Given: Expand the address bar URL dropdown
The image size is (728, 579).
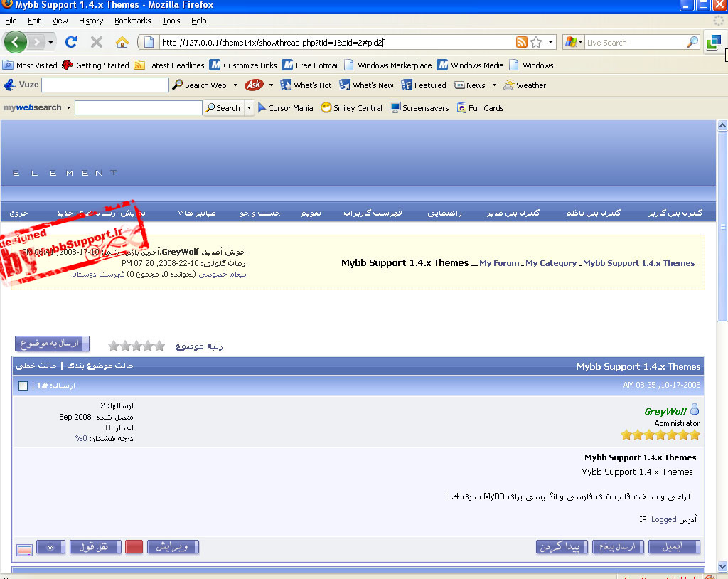Looking at the screenshot, I should pyautogui.click(x=551, y=42).
